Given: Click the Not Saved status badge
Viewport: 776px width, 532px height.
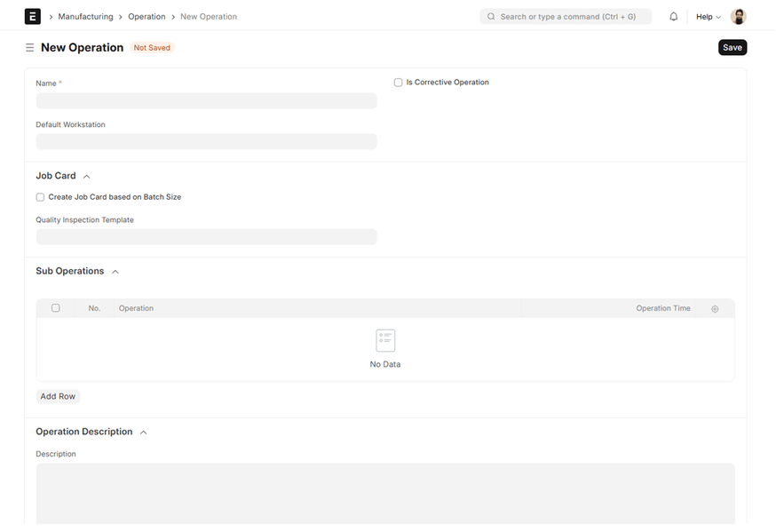Looking at the screenshot, I should click(152, 47).
